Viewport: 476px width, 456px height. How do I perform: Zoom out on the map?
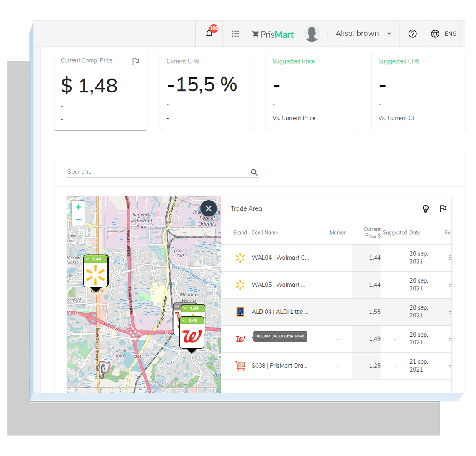(x=78, y=219)
